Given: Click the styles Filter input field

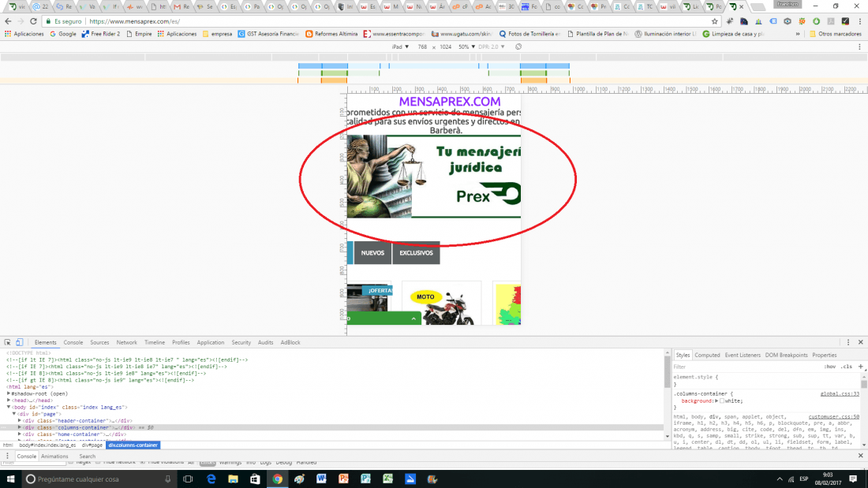Looking at the screenshot, I should pyautogui.click(x=745, y=367).
